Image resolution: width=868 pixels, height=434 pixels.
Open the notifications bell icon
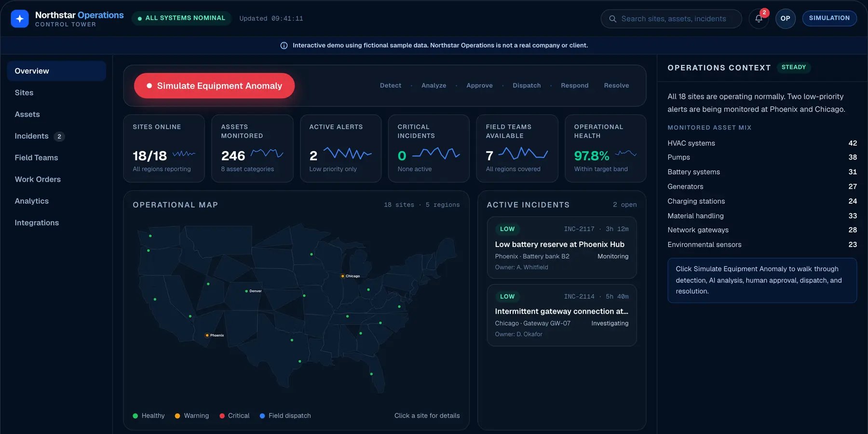click(759, 19)
